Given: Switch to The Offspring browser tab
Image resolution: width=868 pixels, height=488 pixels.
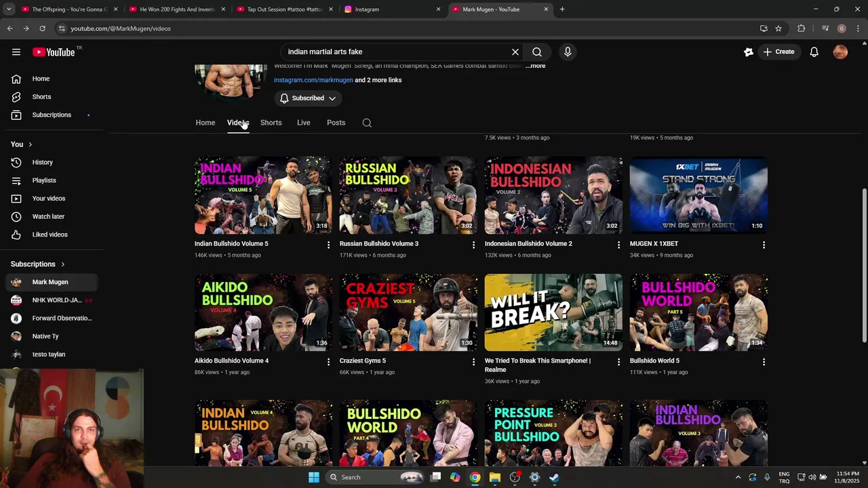Looking at the screenshot, I should pos(68,9).
